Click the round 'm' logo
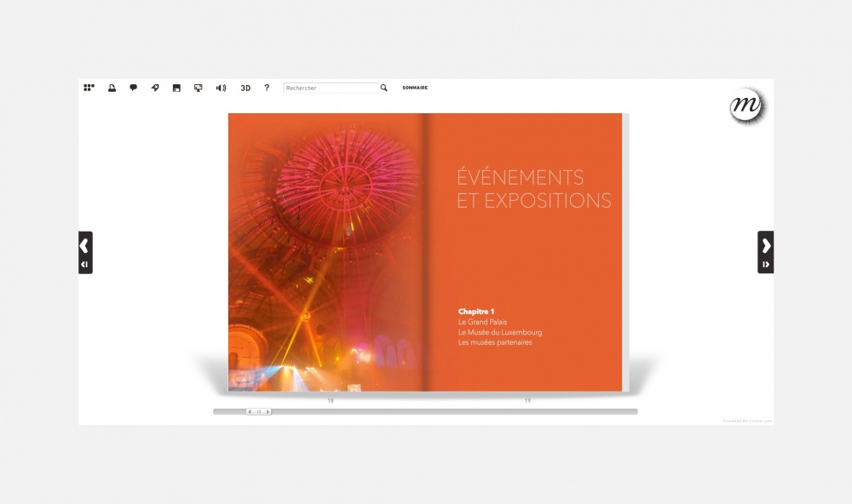The image size is (852, 504). point(747,106)
